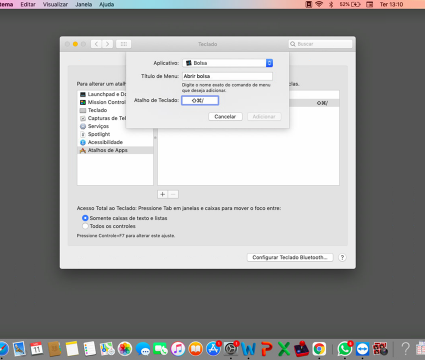Open Microsoft Word from the dock
Viewport: 425px width, 360px height.
[248, 349]
